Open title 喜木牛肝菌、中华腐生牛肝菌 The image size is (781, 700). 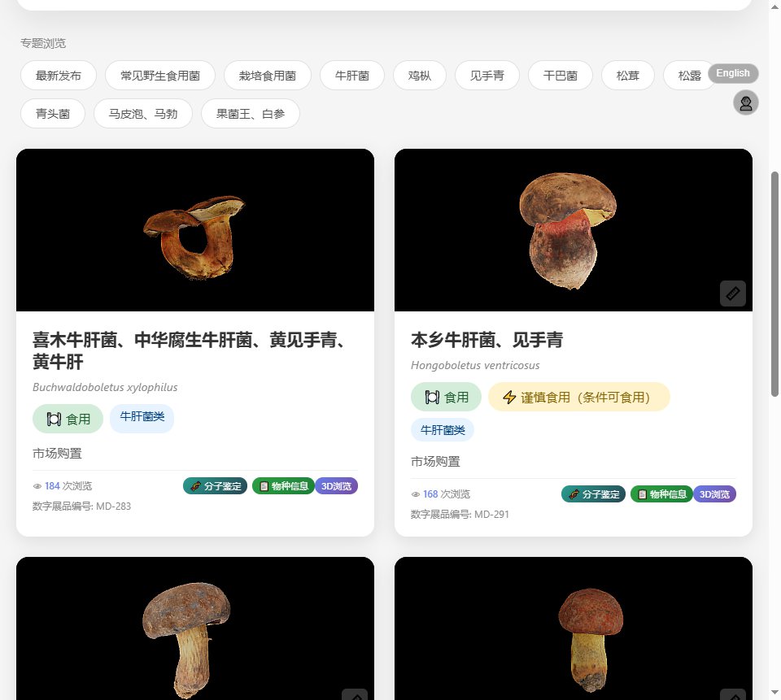coord(191,350)
